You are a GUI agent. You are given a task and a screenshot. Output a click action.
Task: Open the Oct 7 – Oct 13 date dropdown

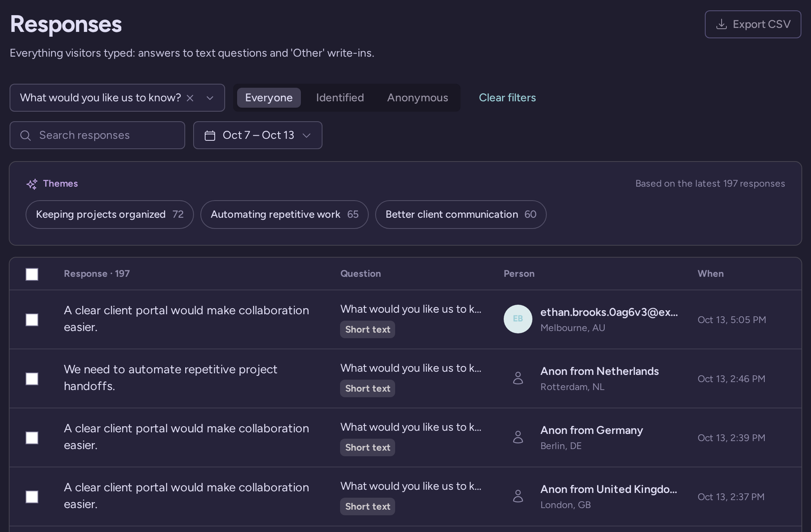coord(258,135)
